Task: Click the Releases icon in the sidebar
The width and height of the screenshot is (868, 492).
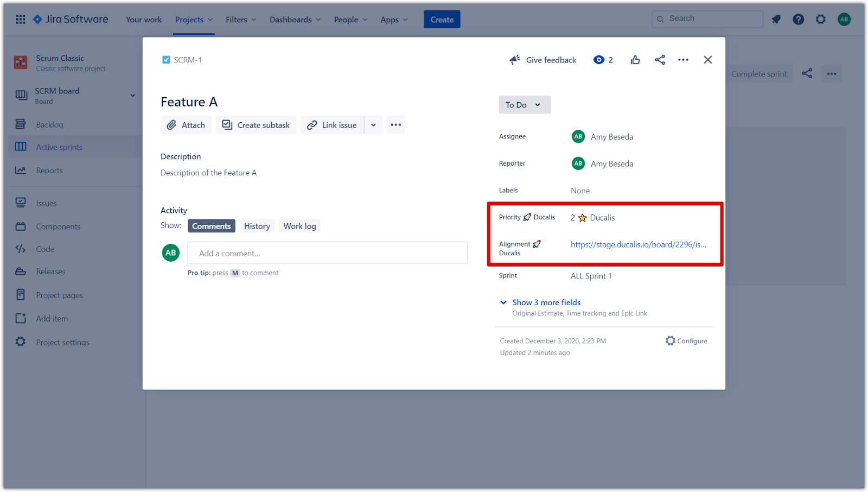Action: click(20, 271)
